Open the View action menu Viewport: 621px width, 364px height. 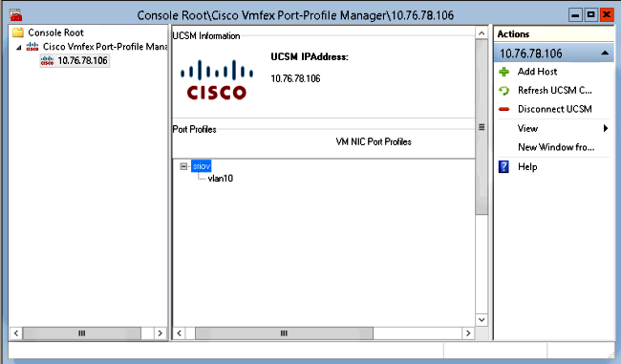point(527,128)
